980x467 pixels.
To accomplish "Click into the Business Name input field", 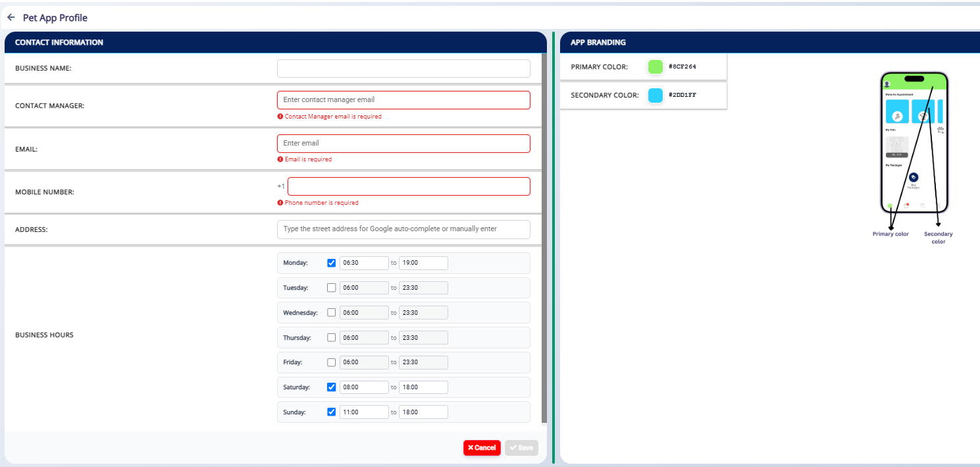I will [x=403, y=69].
